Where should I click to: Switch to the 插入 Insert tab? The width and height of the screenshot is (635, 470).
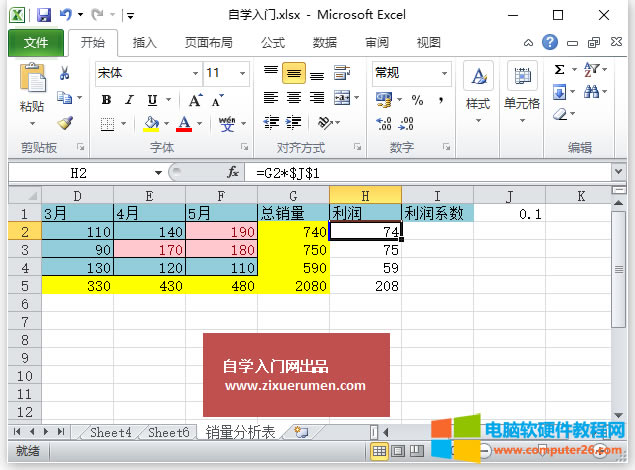click(x=145, y=43)
